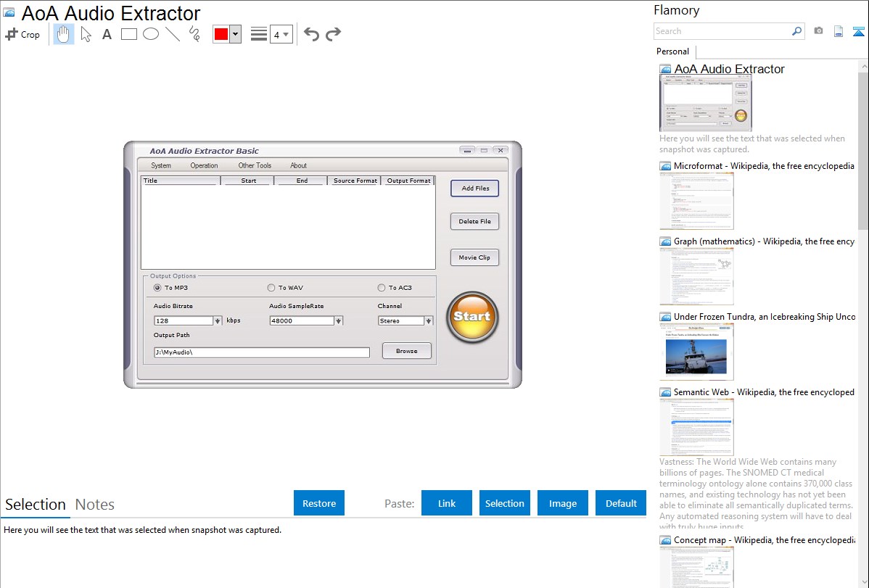
Task: Click the Source Format column header
Action: point(355,181)
